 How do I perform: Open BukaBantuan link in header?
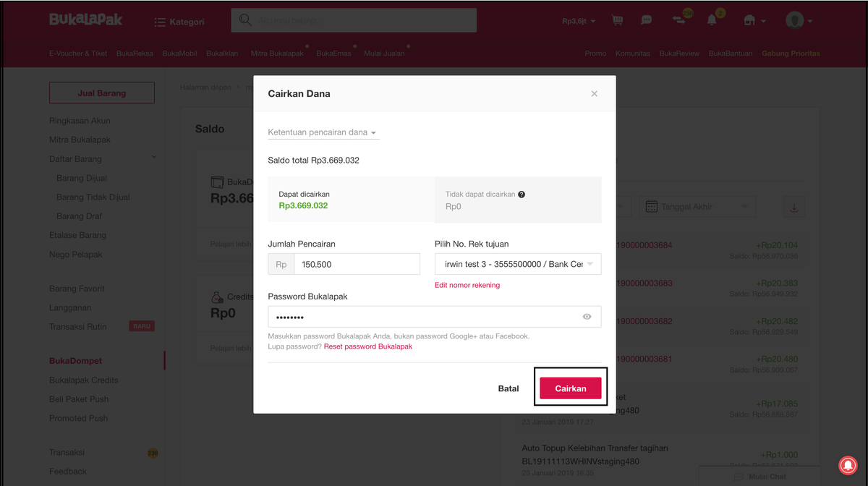(x=731, y=54)
